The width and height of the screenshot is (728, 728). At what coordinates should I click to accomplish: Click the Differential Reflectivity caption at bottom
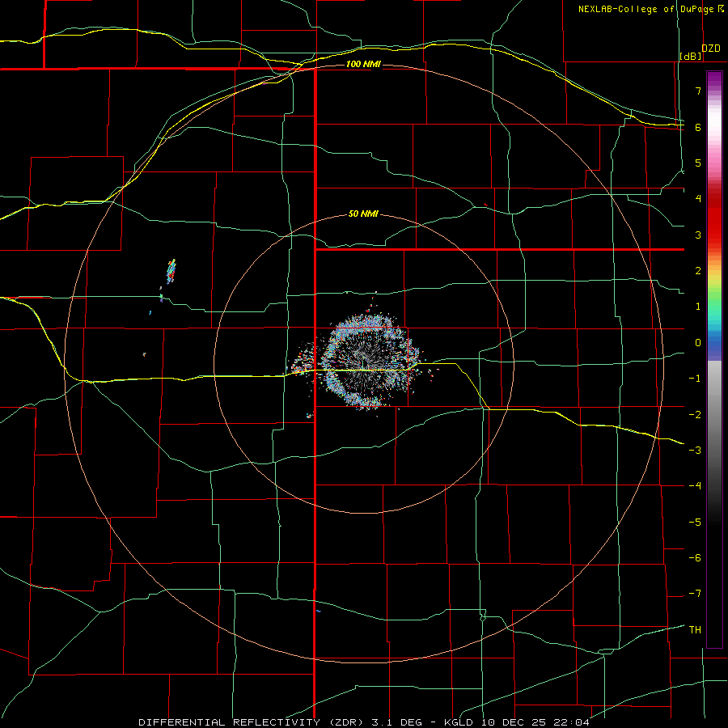[x=364, y=722]
